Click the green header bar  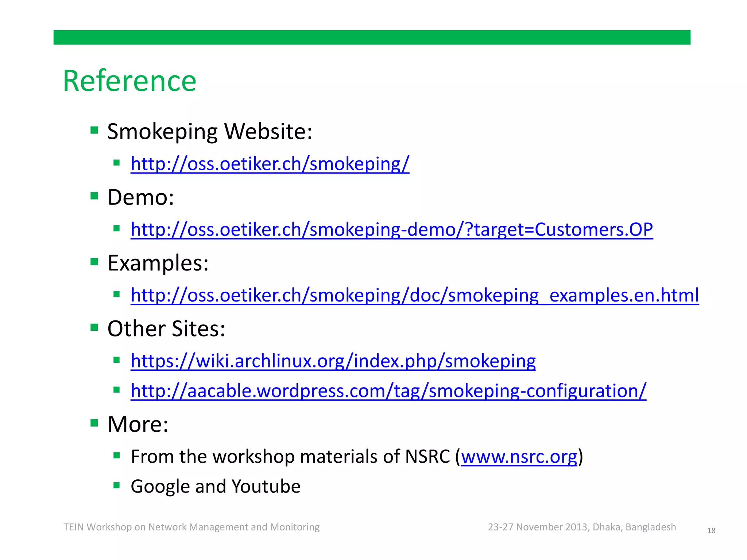372,38
